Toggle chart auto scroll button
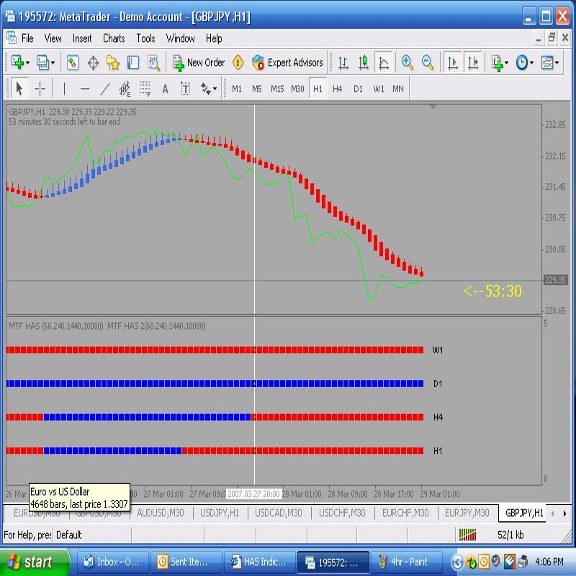 pos(453,62)
